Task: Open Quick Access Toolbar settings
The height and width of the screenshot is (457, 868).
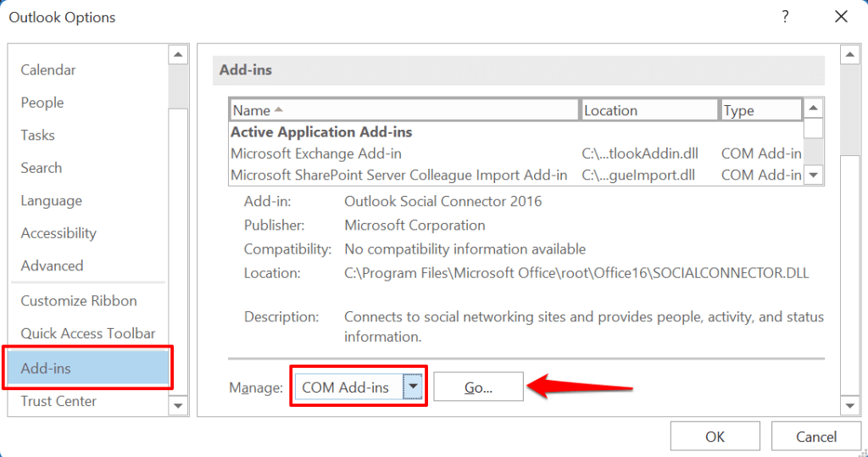Action: pyautogui.click(x=88, y=334)
